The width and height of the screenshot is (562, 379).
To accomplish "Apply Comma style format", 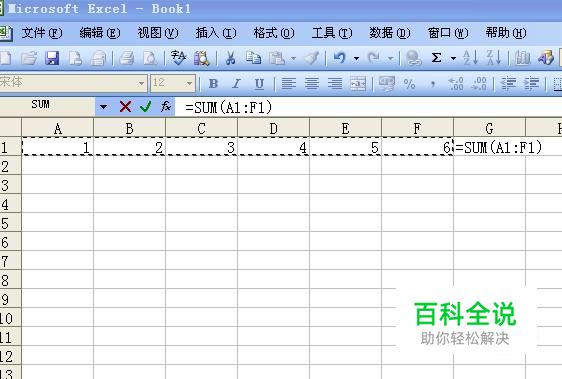I will pyautogui.click(x=433, y=85).
